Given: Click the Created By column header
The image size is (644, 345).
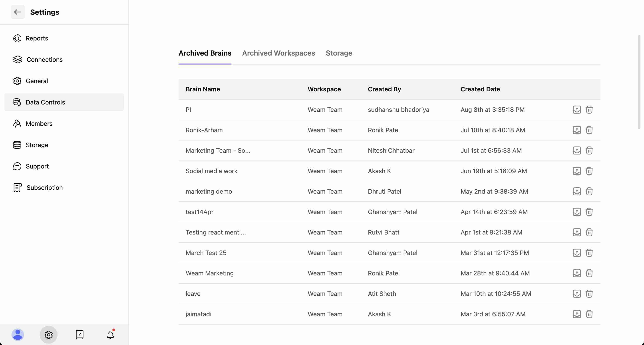Looking at the screenshot, I should click(x=384, y=89).
